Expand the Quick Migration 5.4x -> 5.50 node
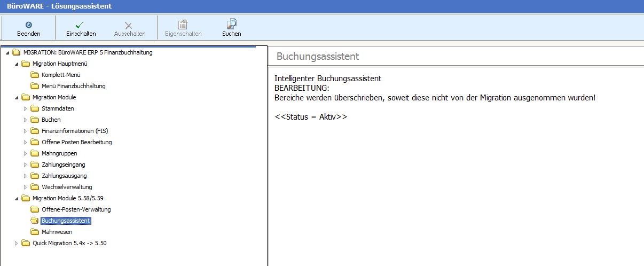The height and width of the screenshot is (266, 644). pos(16,243)
